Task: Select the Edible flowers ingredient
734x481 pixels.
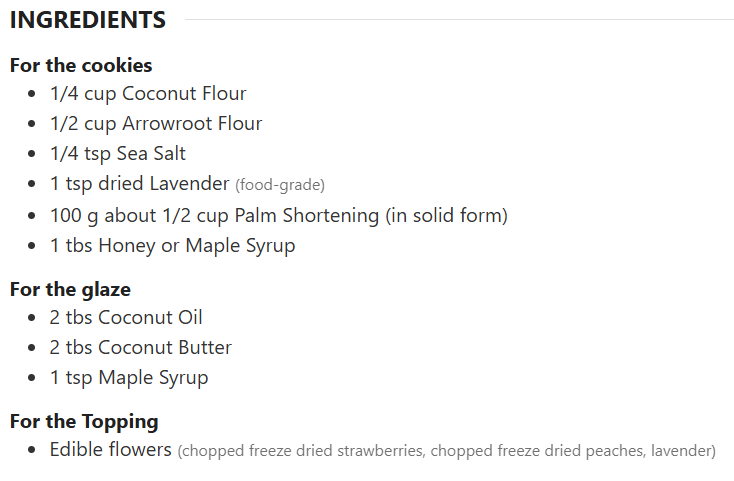Action: click(x=111, y=450)
